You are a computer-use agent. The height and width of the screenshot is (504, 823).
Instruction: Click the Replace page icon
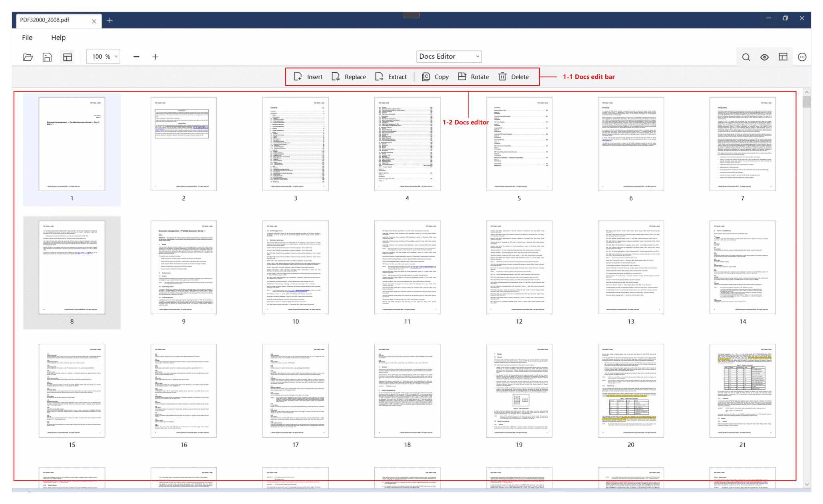point(336,77)
